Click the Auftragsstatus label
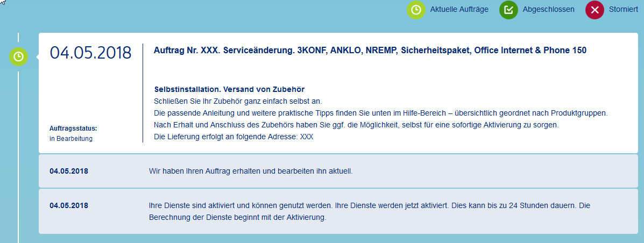 coord(73,128)
